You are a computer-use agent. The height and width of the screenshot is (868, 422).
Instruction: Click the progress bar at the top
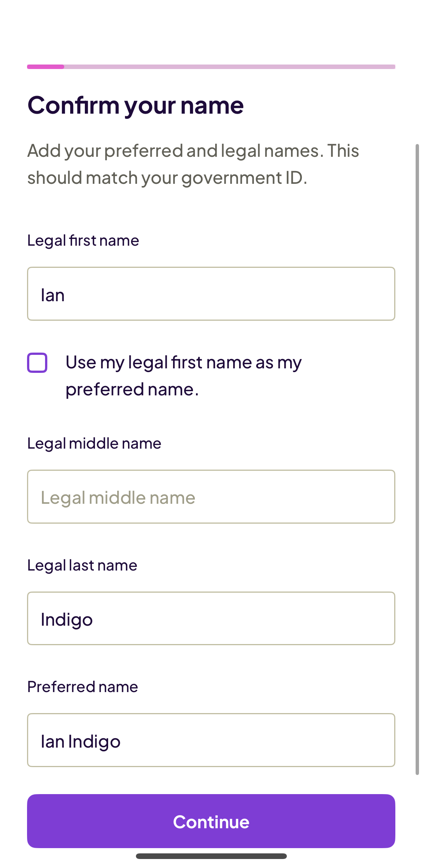[211, 66]
